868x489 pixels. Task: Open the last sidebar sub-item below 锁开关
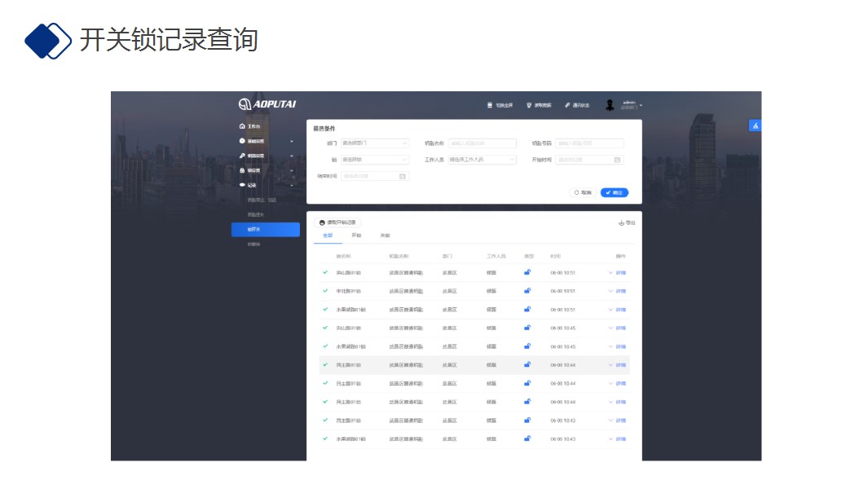[254, 244]
